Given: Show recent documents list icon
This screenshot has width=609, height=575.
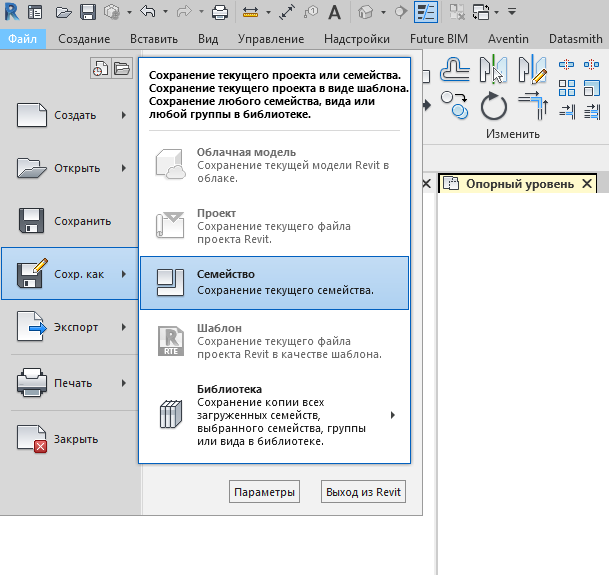Looking at the screenshot, I should coord(101,68).
